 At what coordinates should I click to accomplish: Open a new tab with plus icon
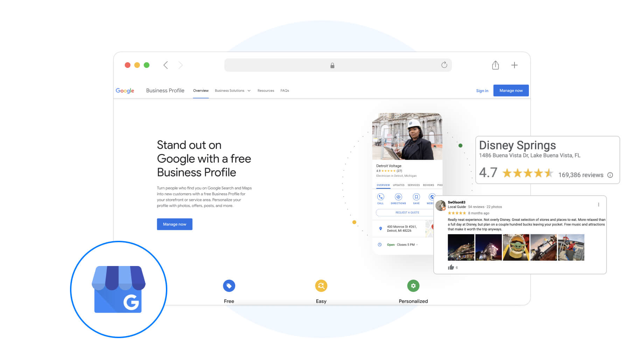(514, 65)
